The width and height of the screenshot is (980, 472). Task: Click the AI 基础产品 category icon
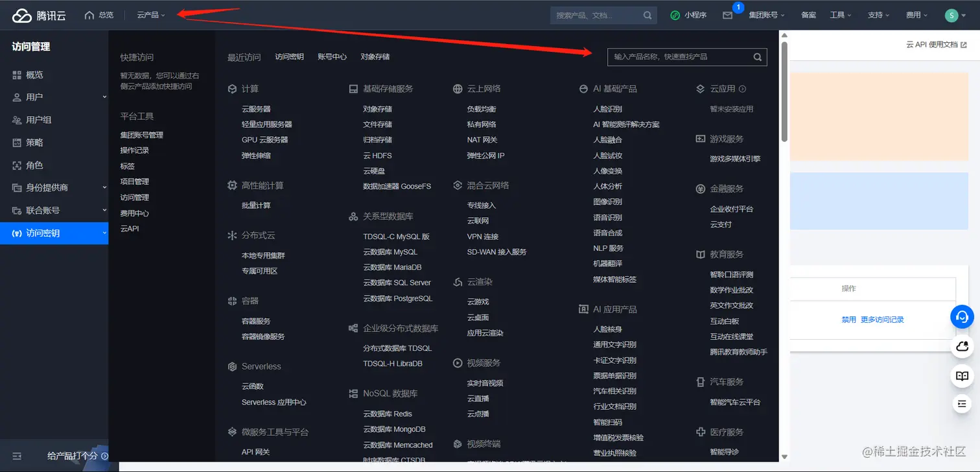coord(583,89)
